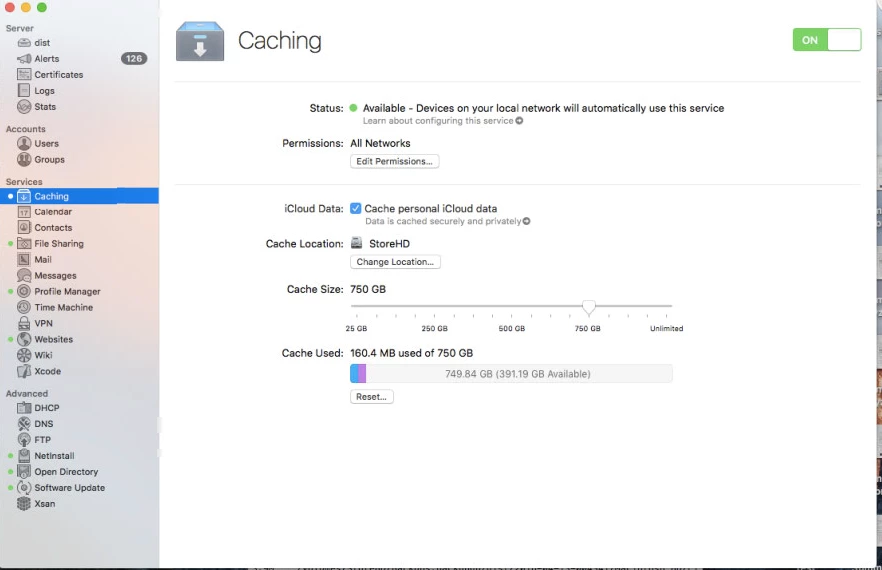
Task: Click the 126 alerts badge
Action: [x=134, y=59]
